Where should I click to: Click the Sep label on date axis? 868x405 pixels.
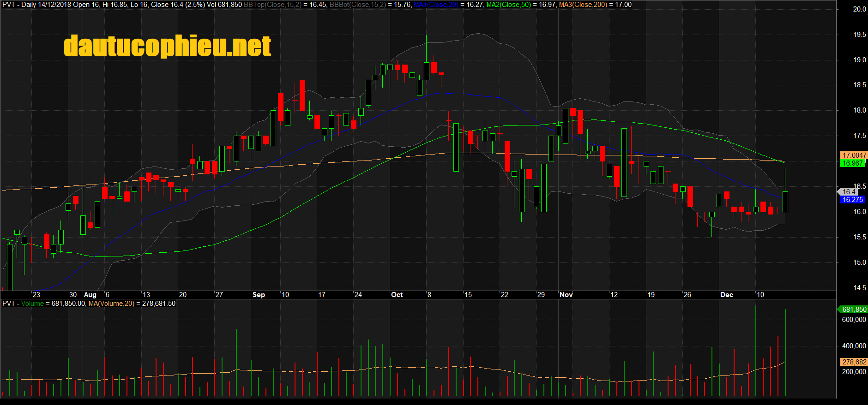pyautogui.click(x=259, y=295)
